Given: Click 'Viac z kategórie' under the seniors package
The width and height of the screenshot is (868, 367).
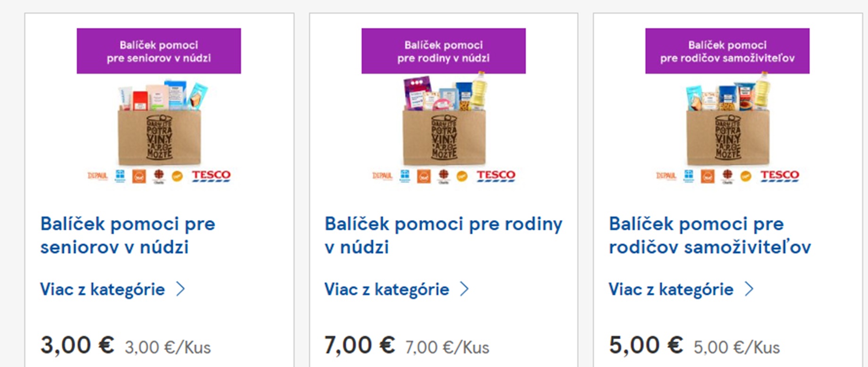Looking at the screenshot, I should 102,289.
